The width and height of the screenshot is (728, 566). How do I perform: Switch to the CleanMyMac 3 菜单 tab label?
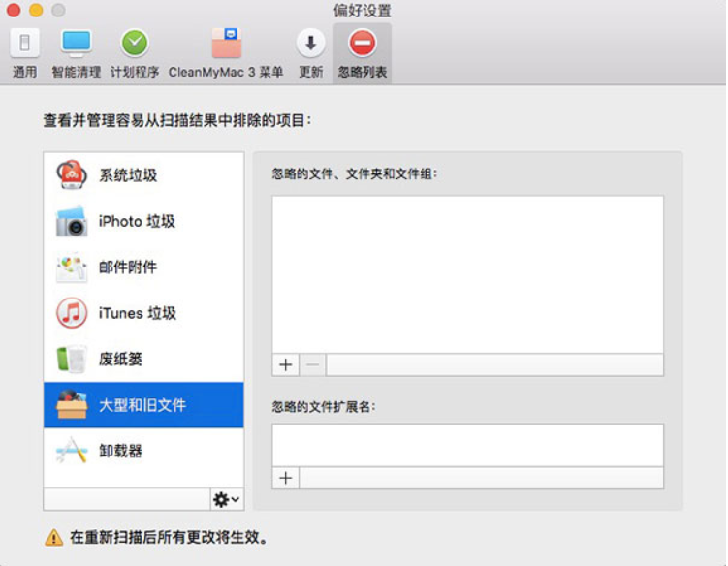click(226, 72)
